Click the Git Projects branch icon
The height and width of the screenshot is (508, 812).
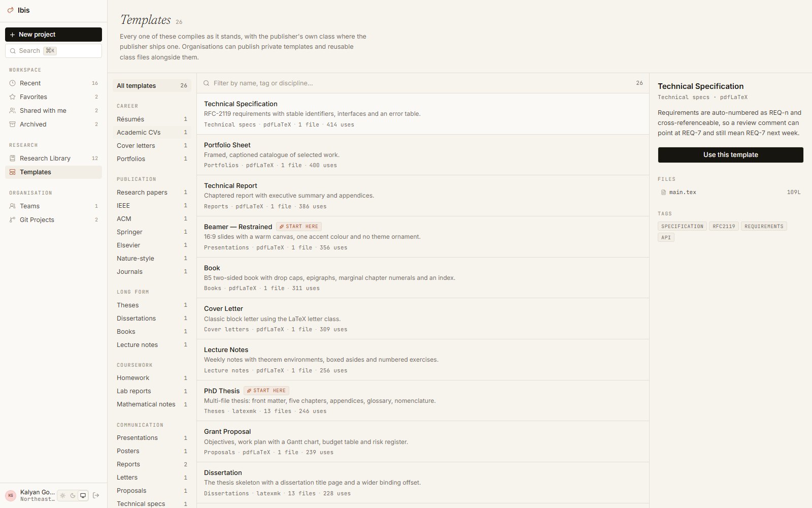coord(13,220)
